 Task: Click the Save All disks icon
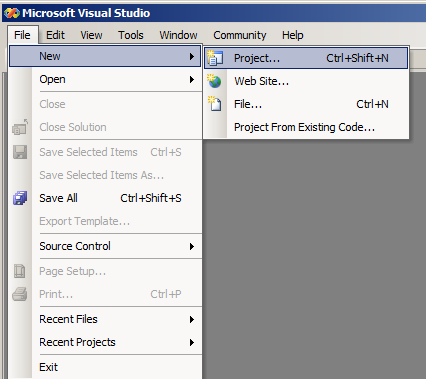[x=20, y=198]
